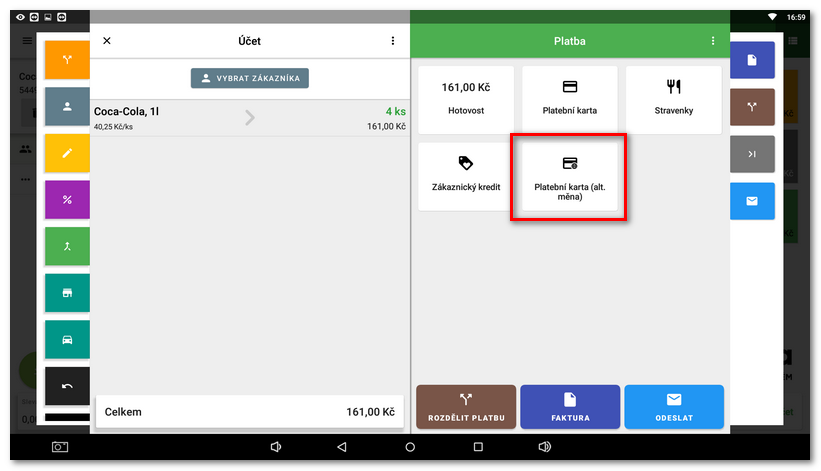Open the Účet three-dot overflow menu
This screenshot has width=821, height=471.
[x=393, y=41]
